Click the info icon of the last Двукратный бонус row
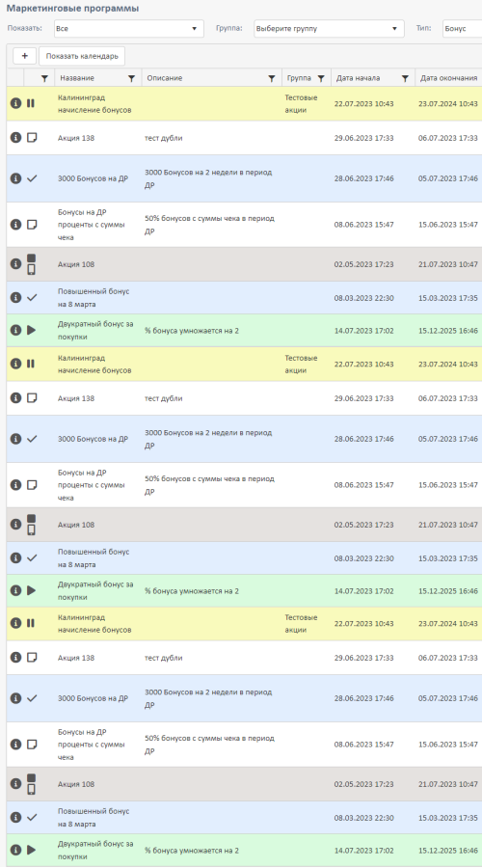The width and height of the screenshot is (482, 868). pos(16,850)
